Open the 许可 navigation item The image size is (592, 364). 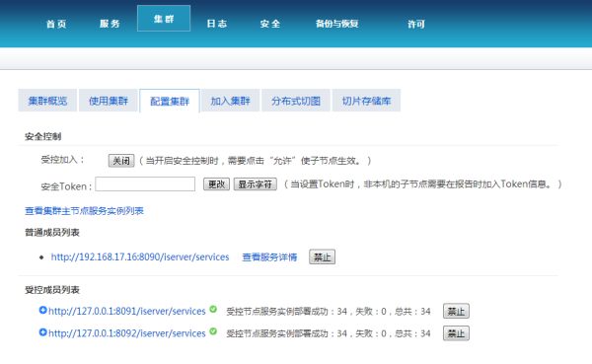point(416,24)
